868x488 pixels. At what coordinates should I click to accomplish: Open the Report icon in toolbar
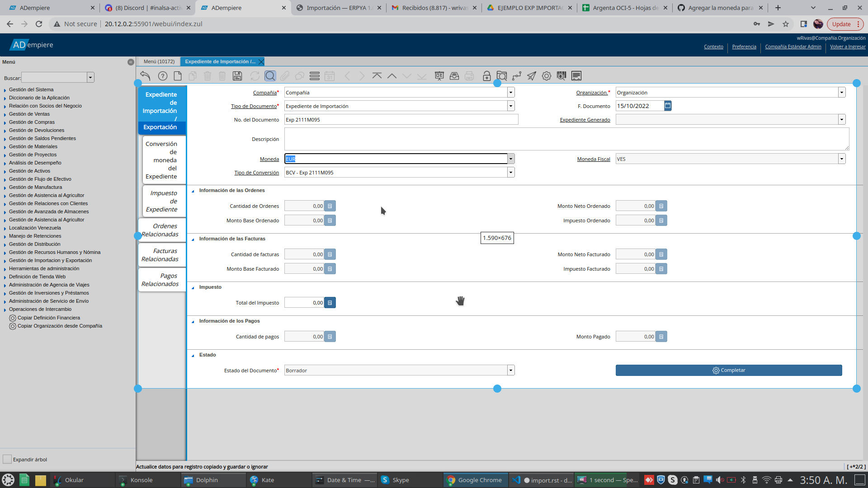pos(439,76)
